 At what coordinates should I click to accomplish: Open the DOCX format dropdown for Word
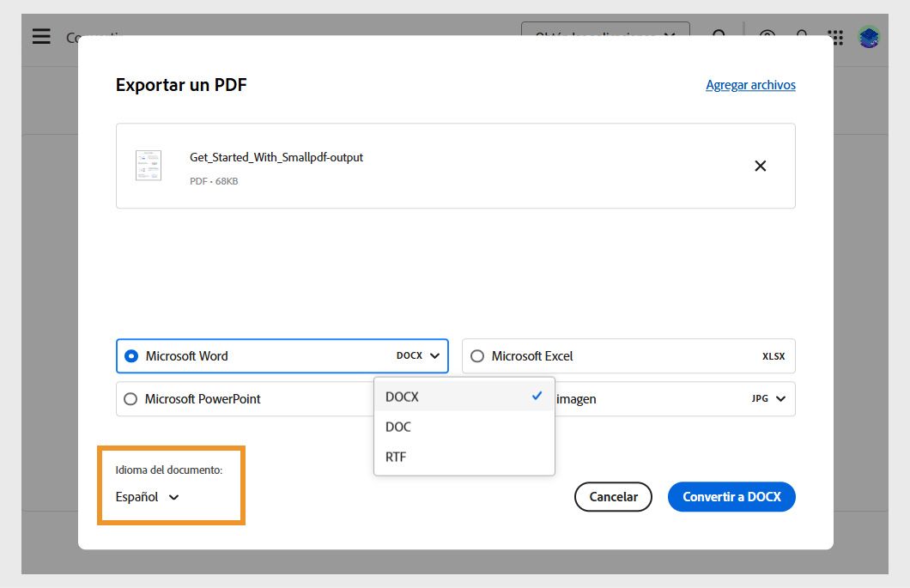420,355
